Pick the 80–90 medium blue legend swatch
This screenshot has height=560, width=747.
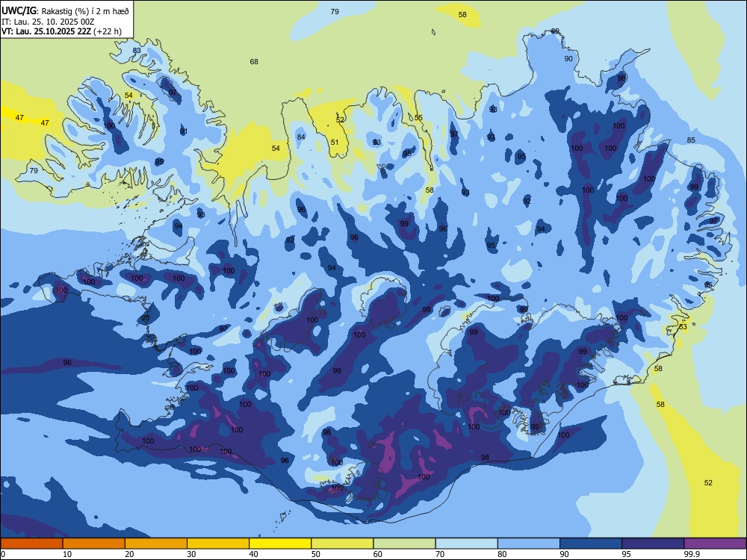[x=528, y=544]
